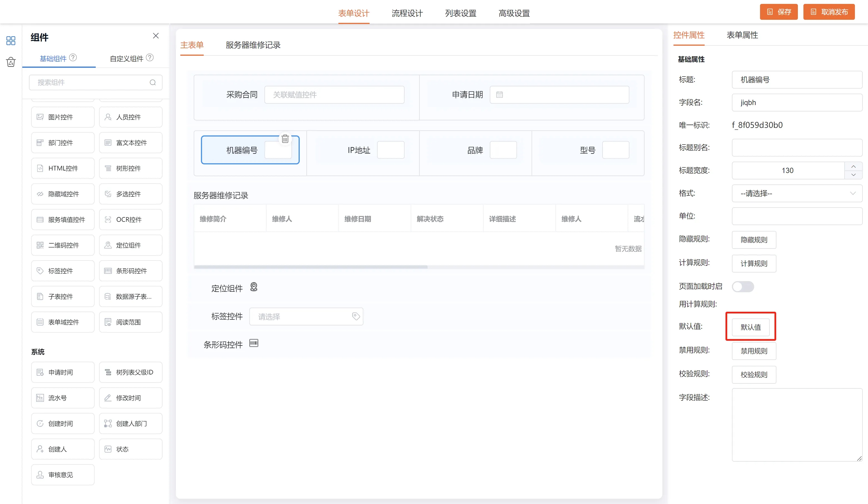
Task: Click the calendar icon in 申请日期 field
Action: tap(500, 95)
